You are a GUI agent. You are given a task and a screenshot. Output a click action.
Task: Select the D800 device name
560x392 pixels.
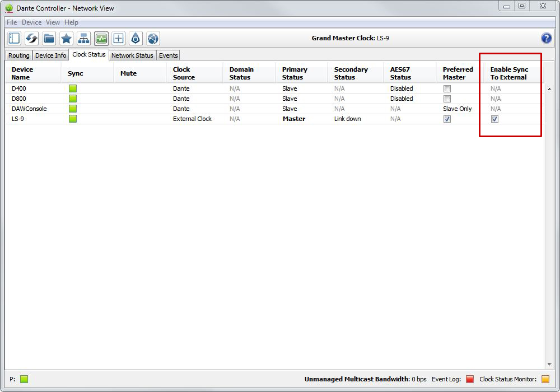pyautogui.click(x=19, y=99)
